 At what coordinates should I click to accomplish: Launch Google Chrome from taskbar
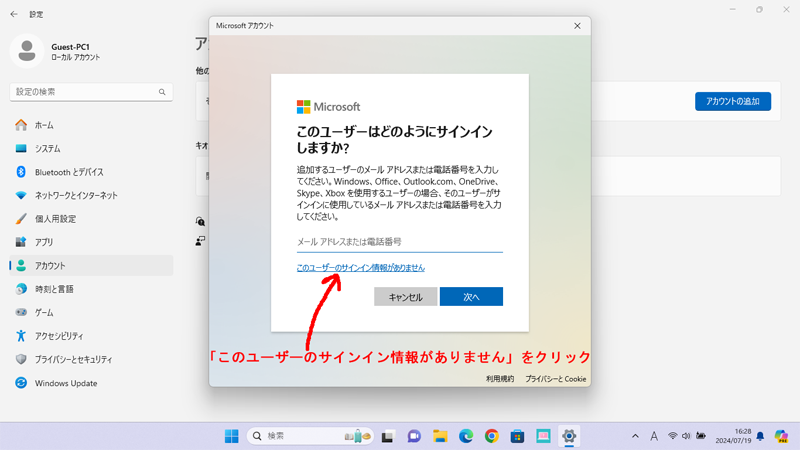coord(492,436)
